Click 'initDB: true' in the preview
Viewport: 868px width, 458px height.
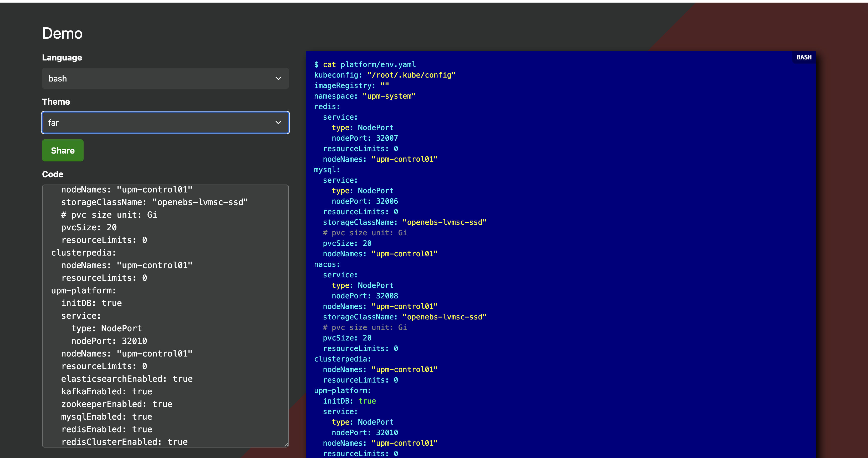coord(349,401)
